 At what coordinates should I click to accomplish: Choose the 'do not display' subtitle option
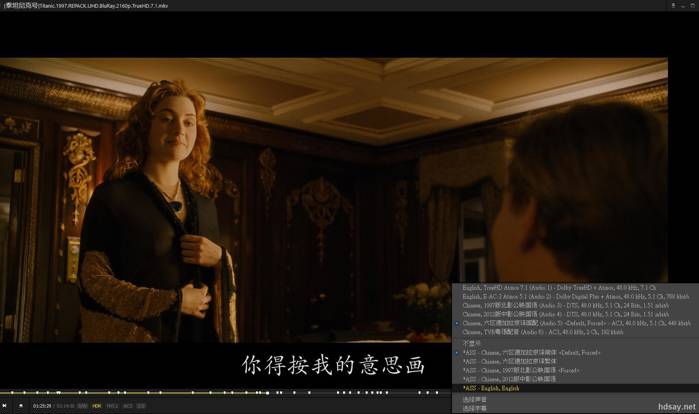point(575,344)
